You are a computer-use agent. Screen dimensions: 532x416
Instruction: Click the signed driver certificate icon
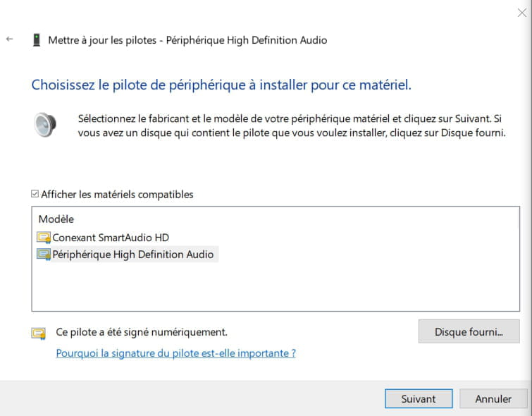tap(38, 334)
